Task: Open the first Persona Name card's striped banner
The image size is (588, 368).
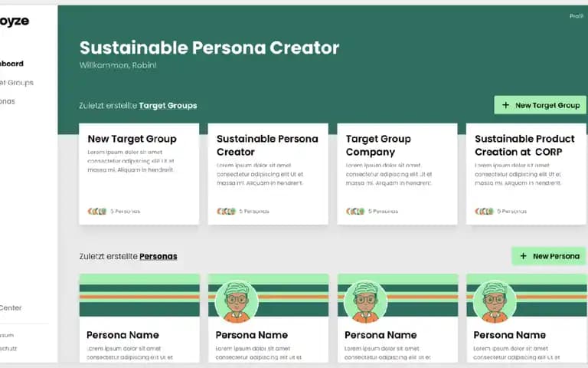Action: tap(139, 295)
